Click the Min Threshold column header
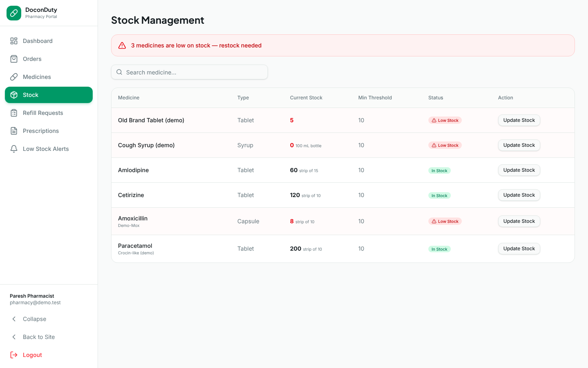 (x=375, y=98)
